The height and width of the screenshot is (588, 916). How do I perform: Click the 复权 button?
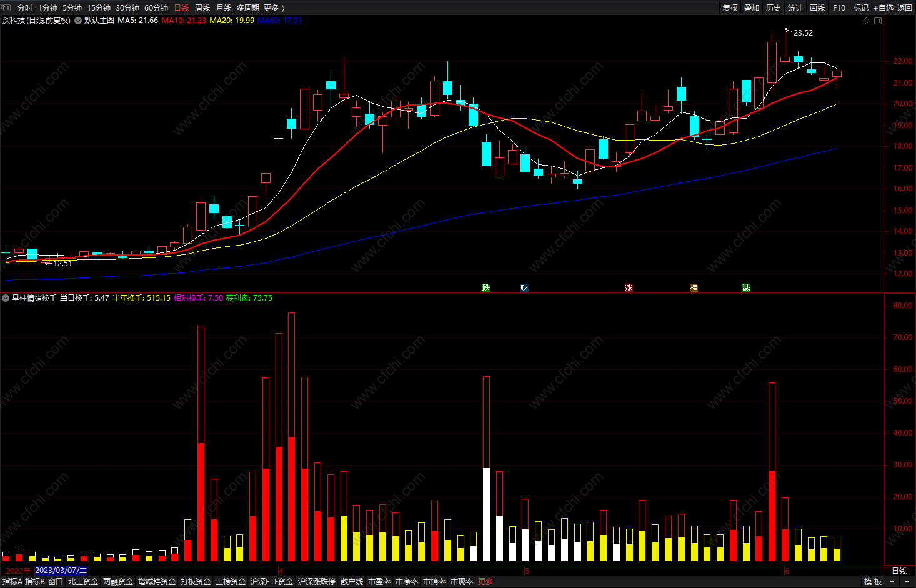pyautogui.click(x=730, y=7)
